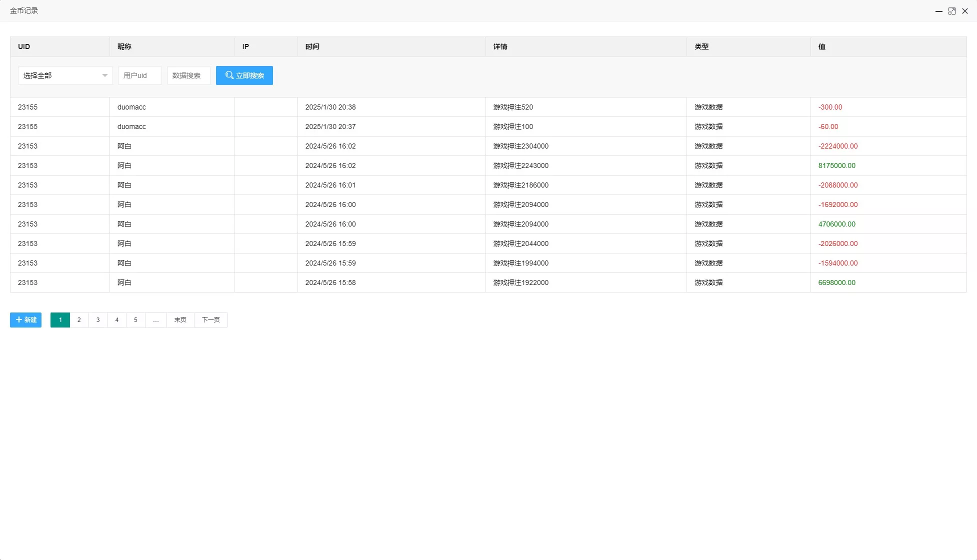
Task: Go to page 2
Action: pyautogui.click(x=79, y=320)
